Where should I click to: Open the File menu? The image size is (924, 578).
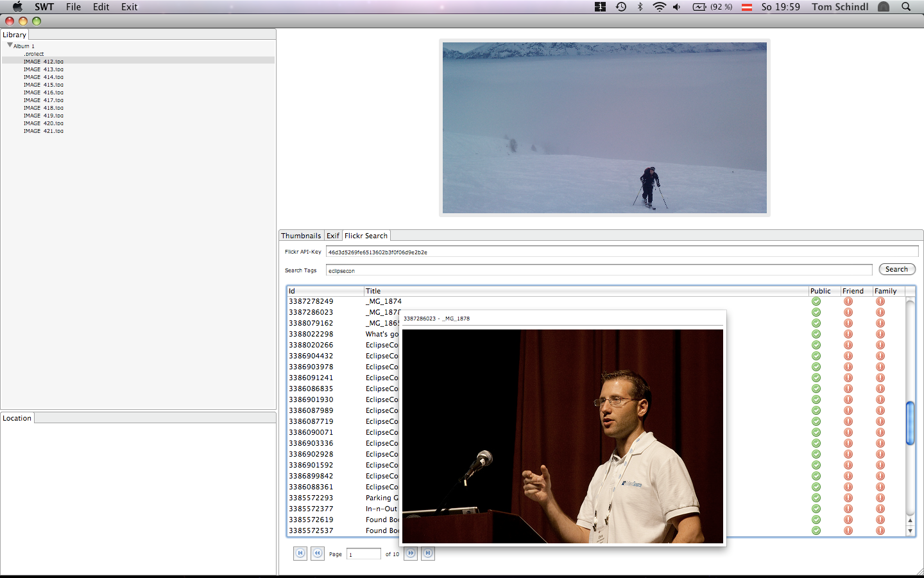coord(73,7)
